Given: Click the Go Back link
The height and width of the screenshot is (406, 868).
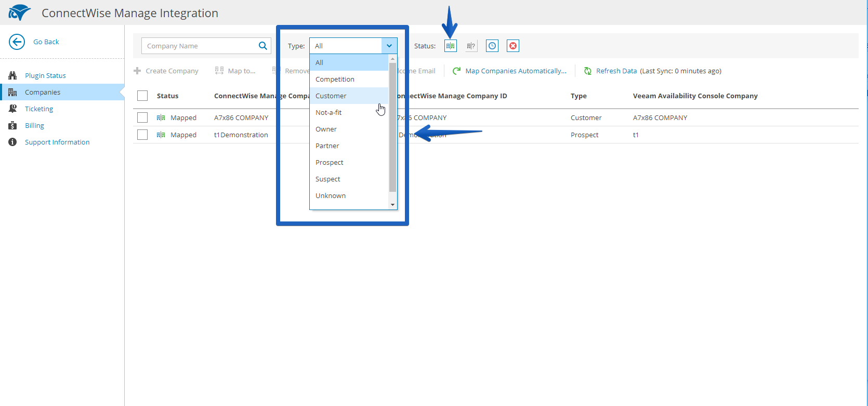Looking at the screenshot, I should pyautogui.click(x=46, y=42).
